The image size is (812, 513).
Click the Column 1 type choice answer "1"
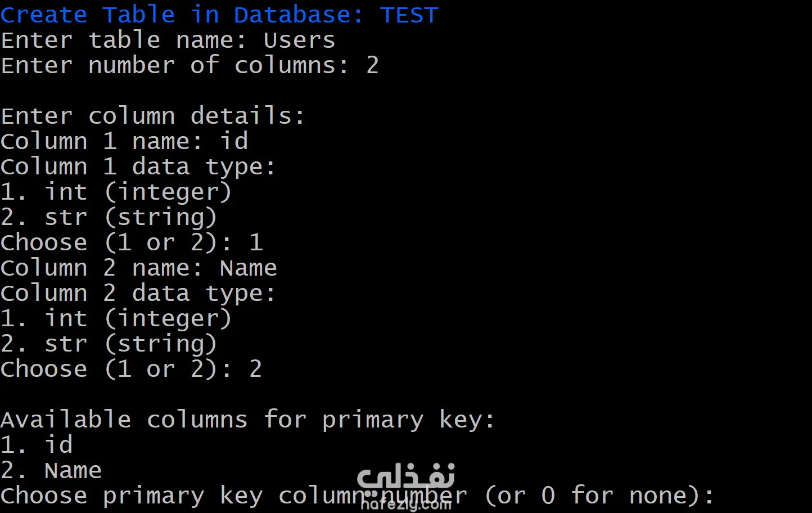click(x=256, y=243)
